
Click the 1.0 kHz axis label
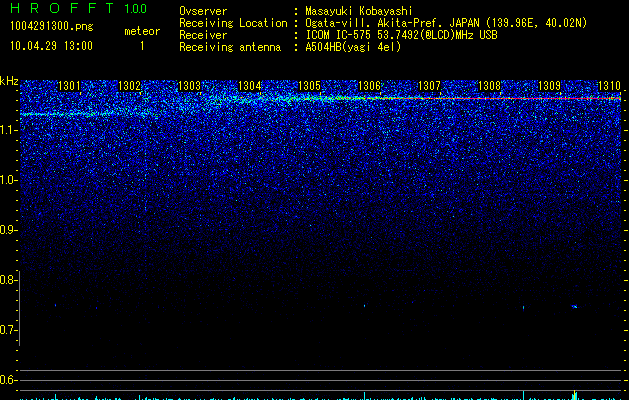pos(8,180)
